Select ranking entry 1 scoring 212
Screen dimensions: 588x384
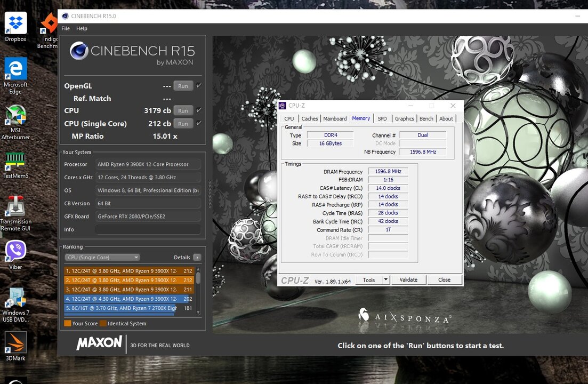tap(129, 271)
